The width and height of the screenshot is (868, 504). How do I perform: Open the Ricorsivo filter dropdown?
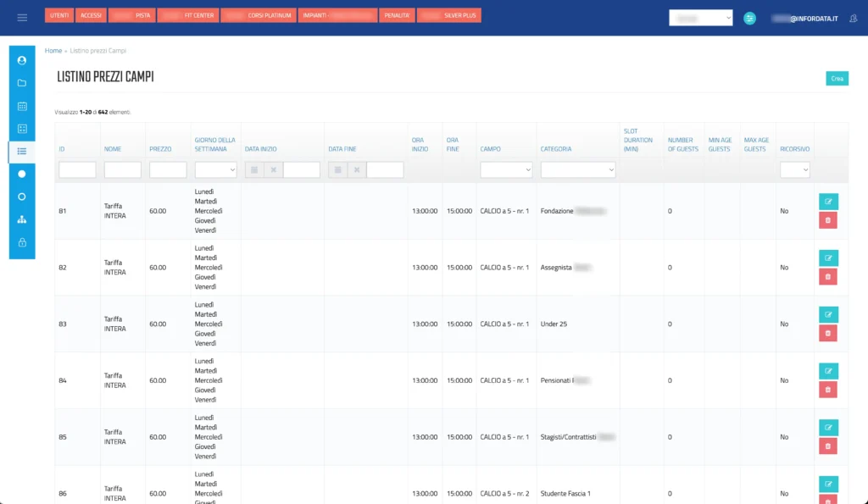[x=795, y=170]
